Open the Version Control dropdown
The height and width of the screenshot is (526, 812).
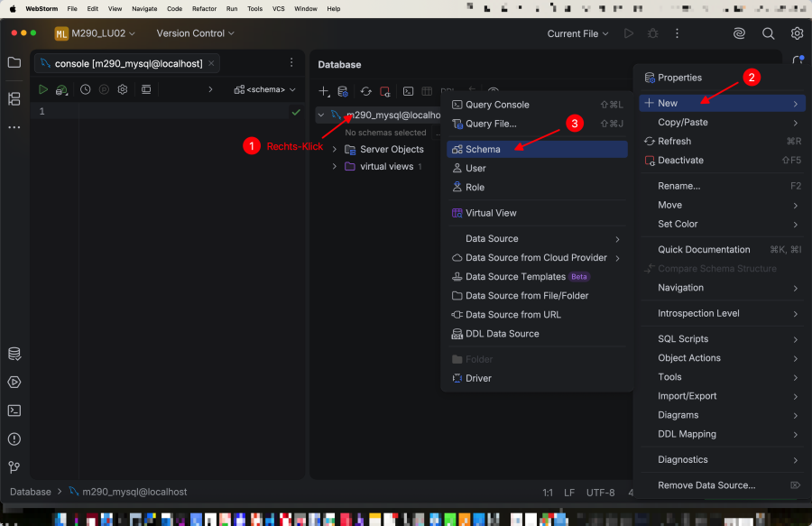click(195, 33)
